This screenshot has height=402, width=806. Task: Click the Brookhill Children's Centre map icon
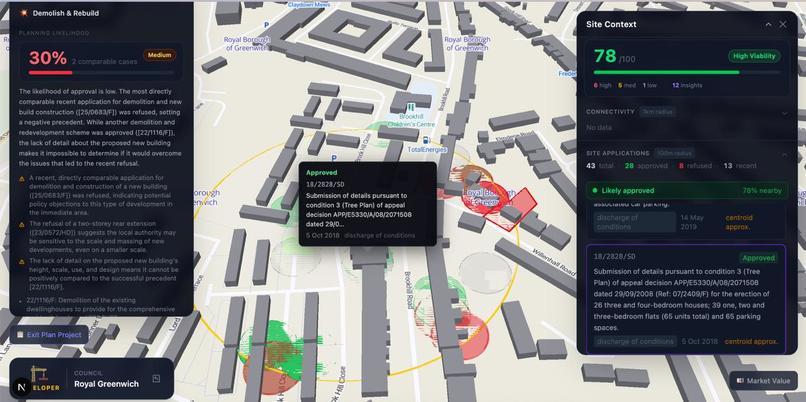coord(410,108)
